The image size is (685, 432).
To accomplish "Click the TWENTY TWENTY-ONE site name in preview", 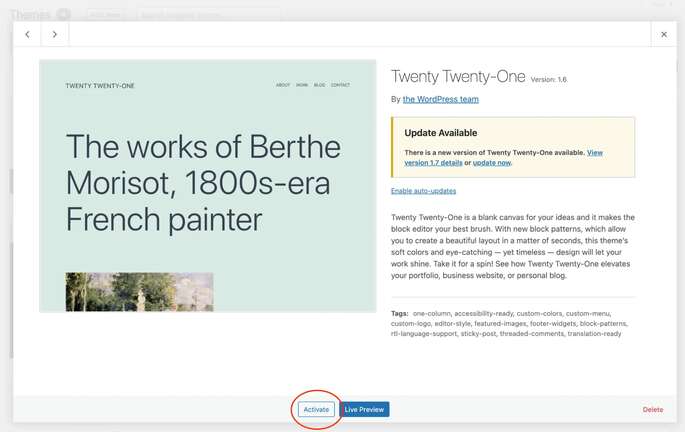I will tap(100, 86).
